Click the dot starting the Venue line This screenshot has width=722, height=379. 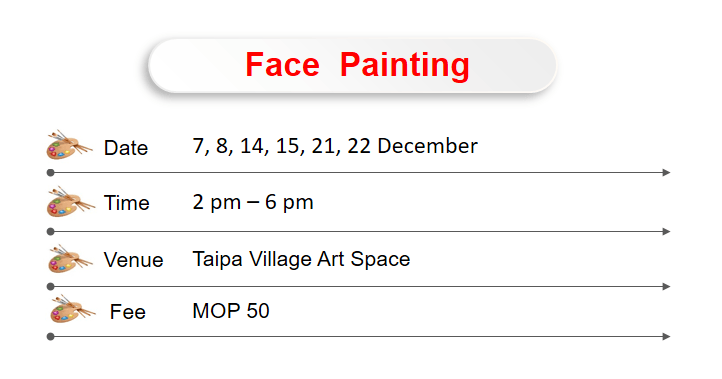(51, 286)
